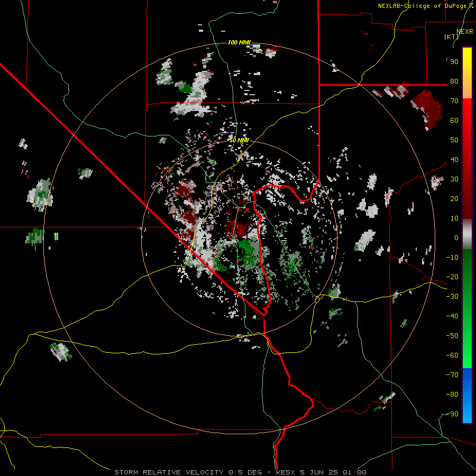Click the positive 40 scale value

coord(454,159)
